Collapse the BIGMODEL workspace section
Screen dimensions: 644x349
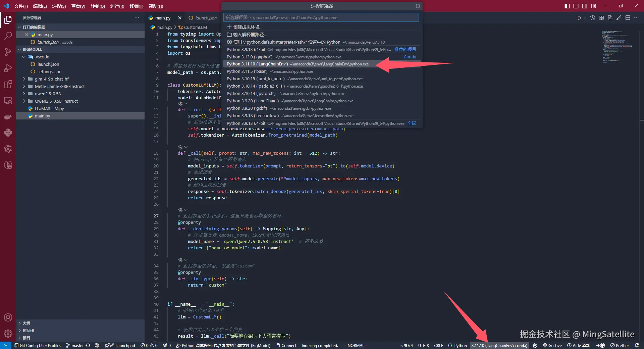click(x=19, y=49)
